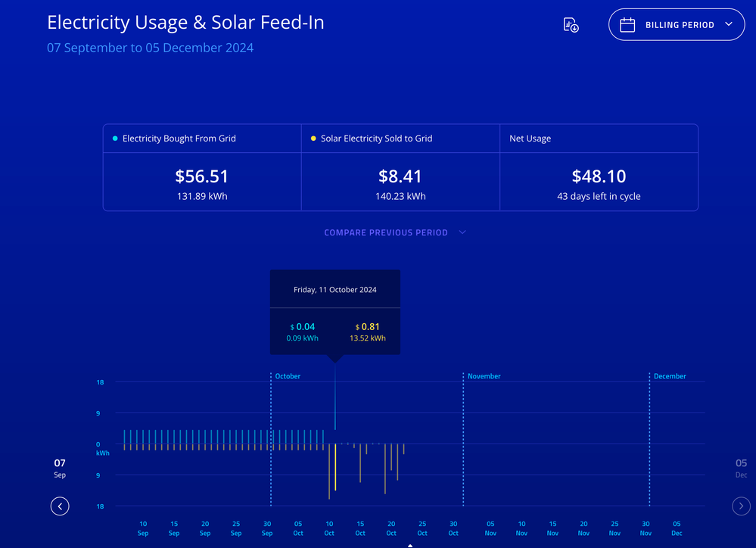Select the $56.51 grid electricity card

[201, 182]
